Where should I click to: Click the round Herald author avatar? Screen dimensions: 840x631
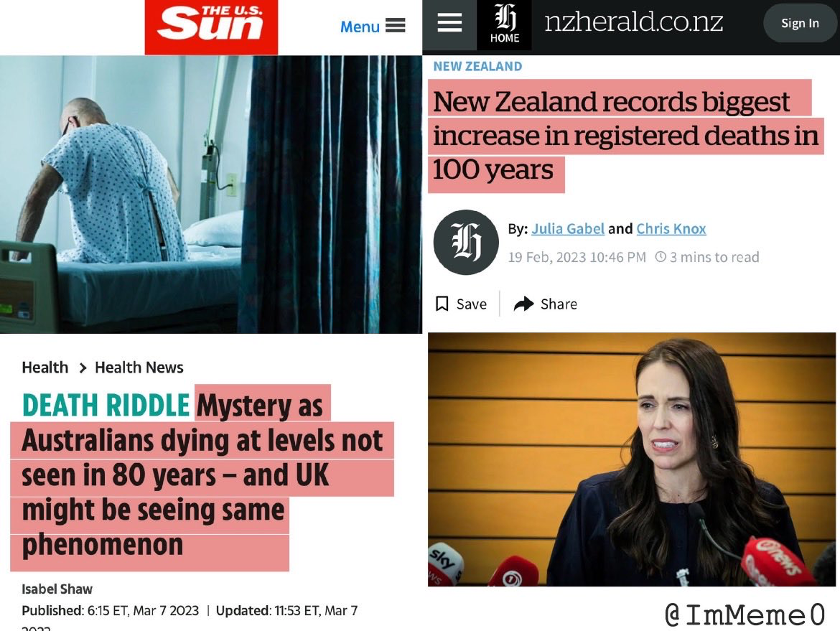point(465,242)
